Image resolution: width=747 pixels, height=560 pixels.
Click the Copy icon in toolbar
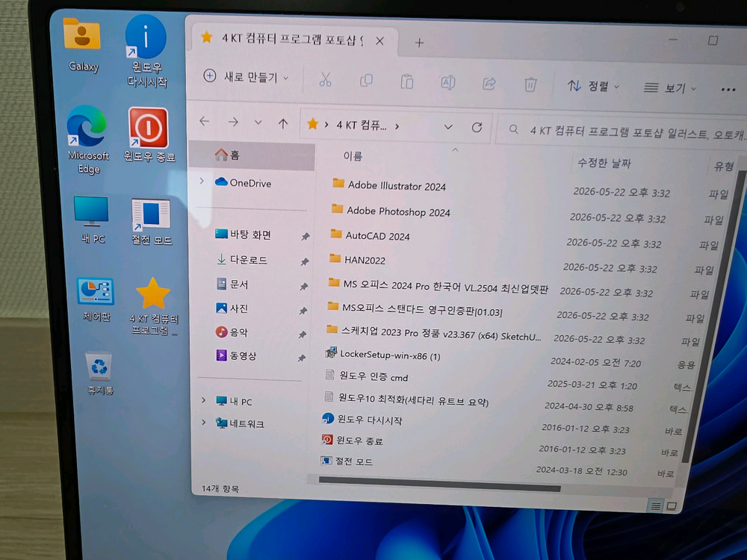pyautogui.click(x=366, y=81)
